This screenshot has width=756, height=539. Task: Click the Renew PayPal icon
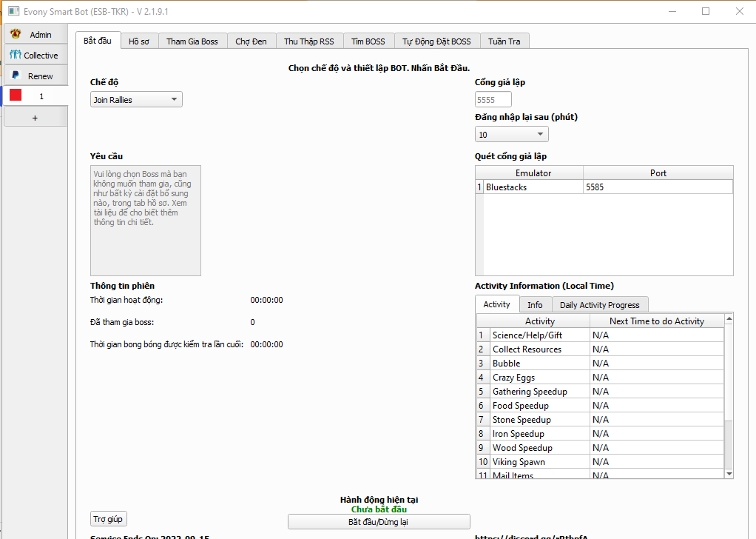(x=16, y=76)
